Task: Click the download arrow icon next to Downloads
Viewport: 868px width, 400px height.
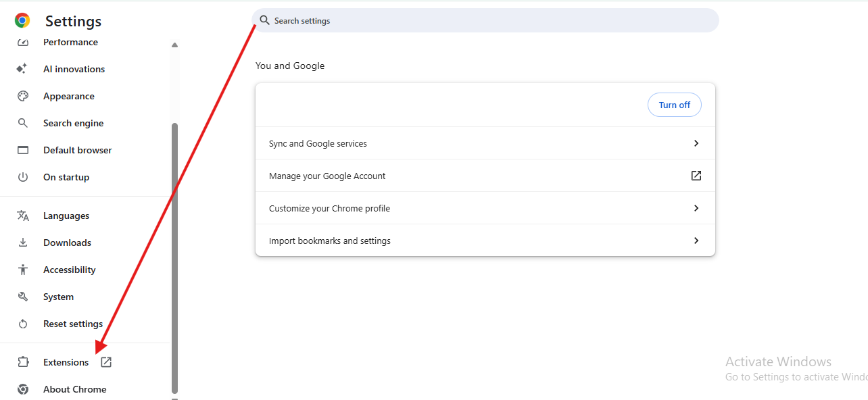Action: tap(23, 243)
